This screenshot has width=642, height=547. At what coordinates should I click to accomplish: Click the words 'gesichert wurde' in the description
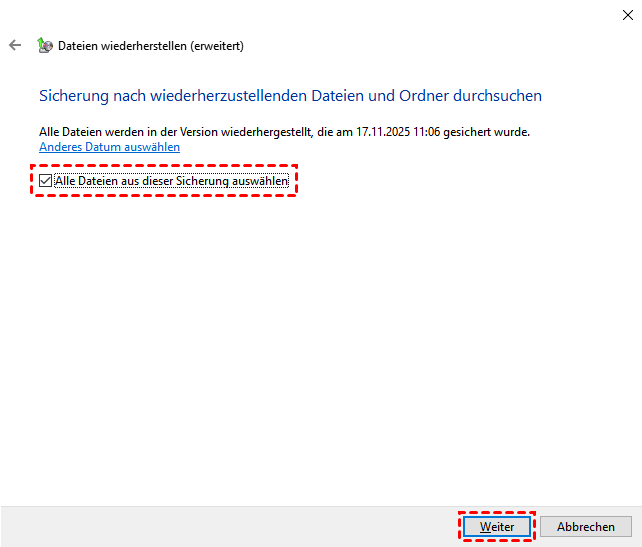click(x=494, y=132)
